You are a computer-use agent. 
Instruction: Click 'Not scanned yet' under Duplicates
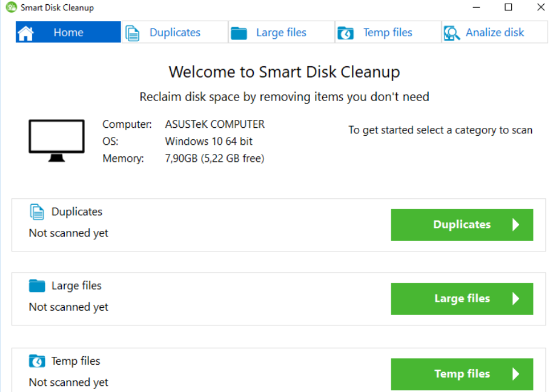[68, 233]
